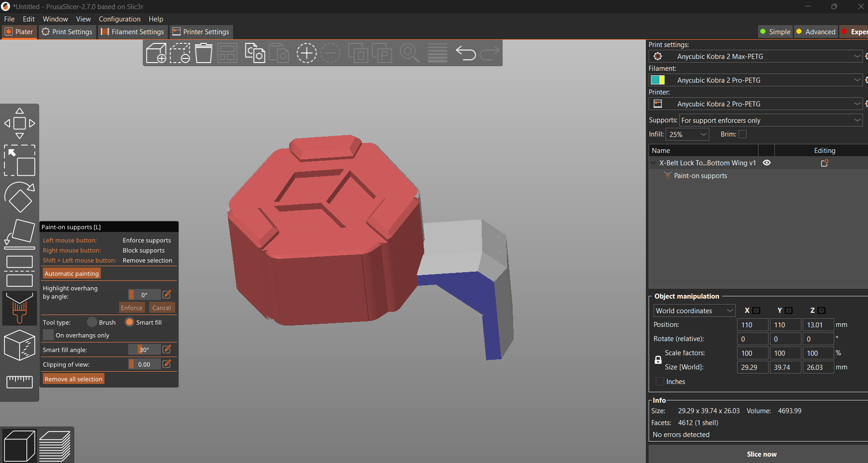Screen dimensions: 868x463
Task: Switch to sliced layers preview view
Action: [55, 446]
